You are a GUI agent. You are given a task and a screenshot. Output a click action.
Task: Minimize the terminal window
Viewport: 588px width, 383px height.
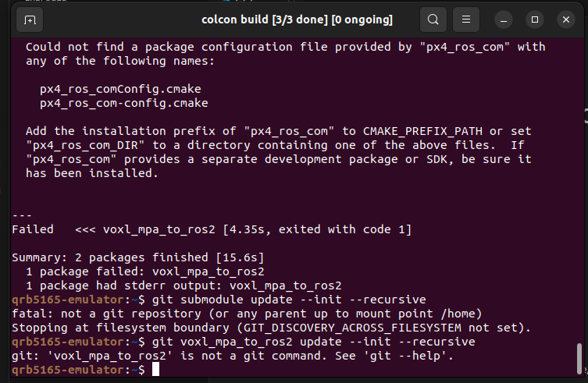pos(504,20)
